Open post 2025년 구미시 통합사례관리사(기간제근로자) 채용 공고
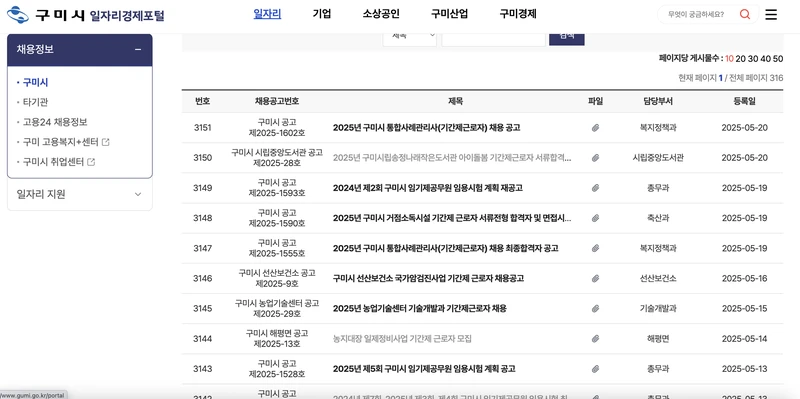This screenshot has width=800, height=399. click(427, 128)
